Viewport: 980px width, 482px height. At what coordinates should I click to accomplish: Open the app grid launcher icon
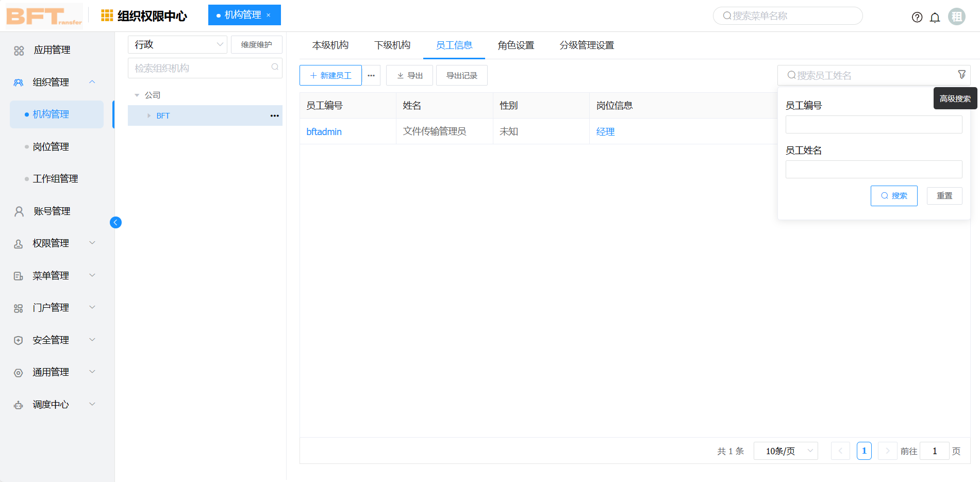point(107,15)
